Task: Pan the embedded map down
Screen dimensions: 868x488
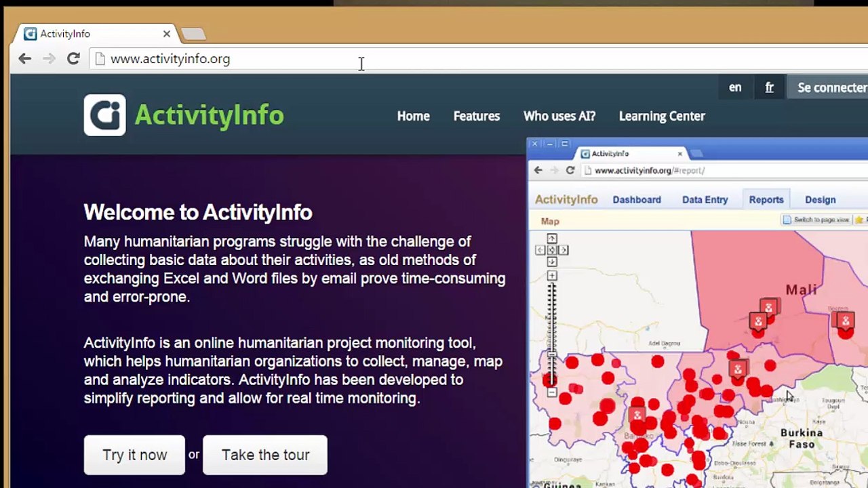Action: (552, 262)
